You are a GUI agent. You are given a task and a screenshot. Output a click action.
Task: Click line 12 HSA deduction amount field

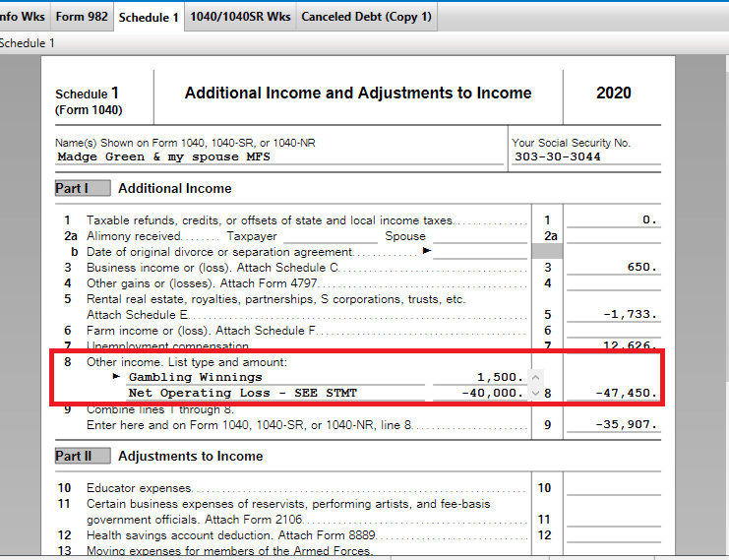point(613,535)
